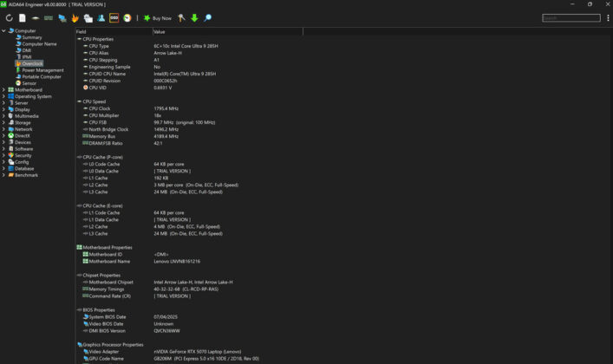Expand the Network tree node

click(x=3, y=129)
